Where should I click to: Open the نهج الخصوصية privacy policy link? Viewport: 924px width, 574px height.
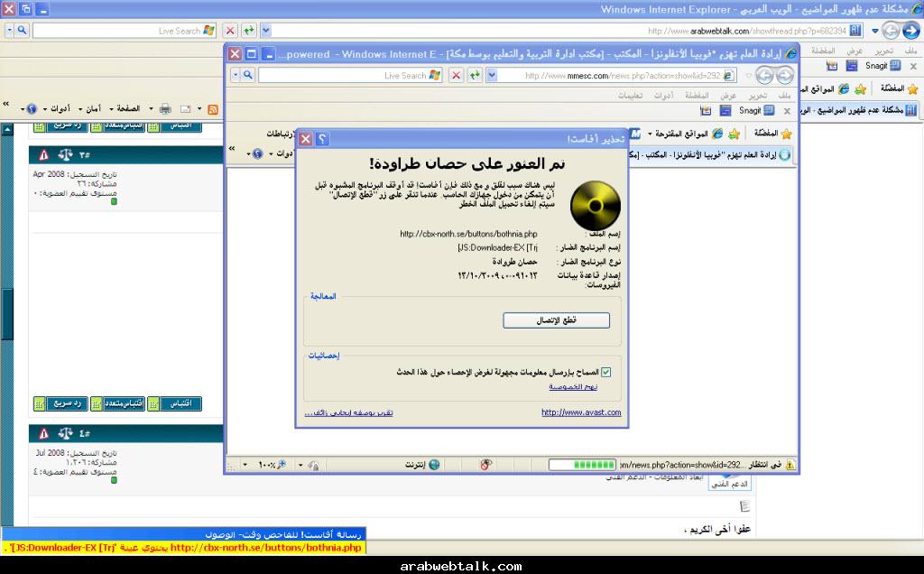tap(573, 386)
